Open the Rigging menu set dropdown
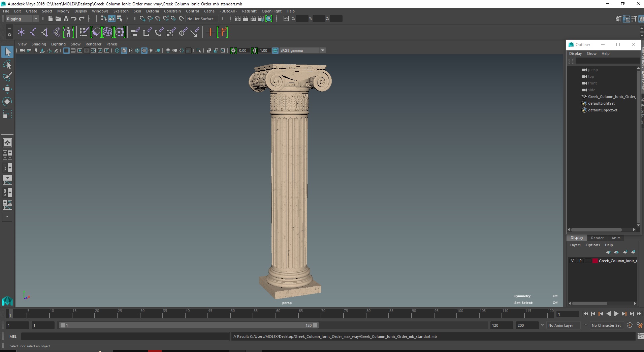This screenshot has width=644, height=352. 22,19
